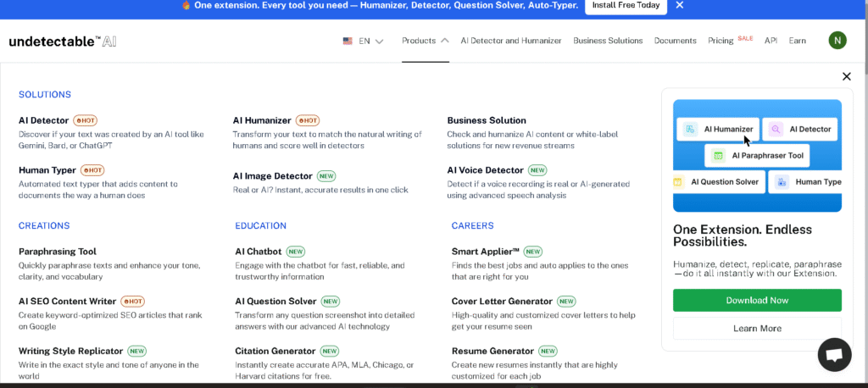
Task: Click the AI Humanizer chip in extension card
Action: (718, 129)
